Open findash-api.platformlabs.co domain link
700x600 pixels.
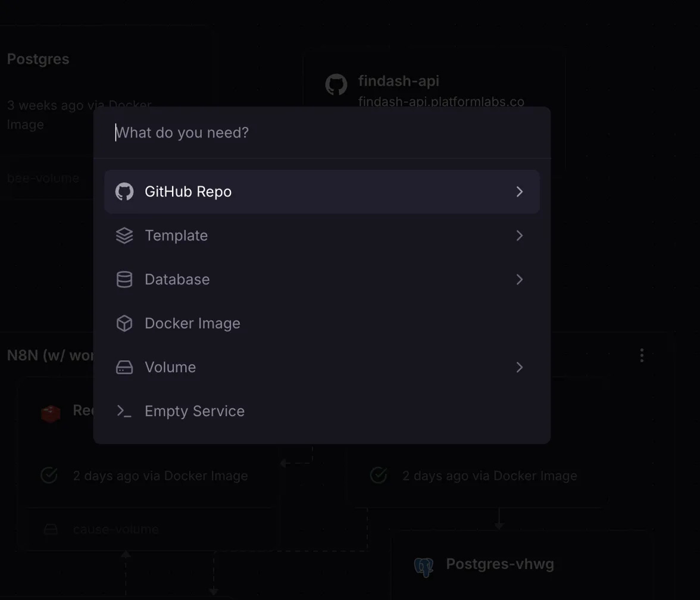pyautogui.click(x=441, y=101)
